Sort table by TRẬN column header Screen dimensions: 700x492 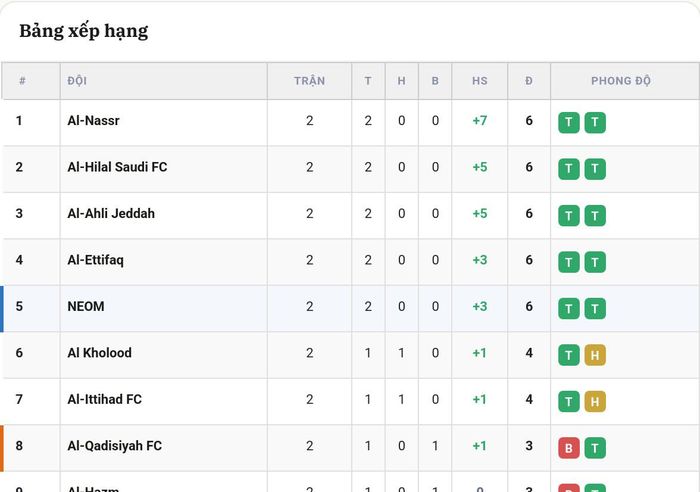(x=309, y=81)
